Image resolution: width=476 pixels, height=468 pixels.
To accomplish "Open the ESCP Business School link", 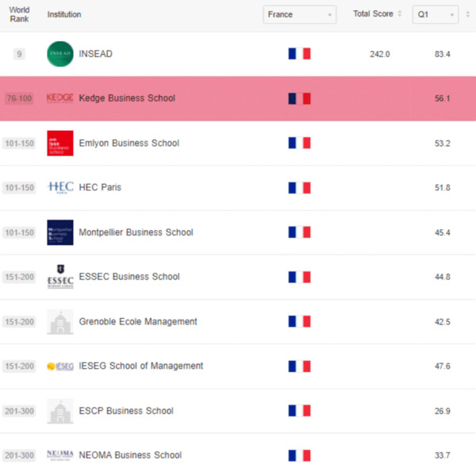I will [x=126, y=411].
